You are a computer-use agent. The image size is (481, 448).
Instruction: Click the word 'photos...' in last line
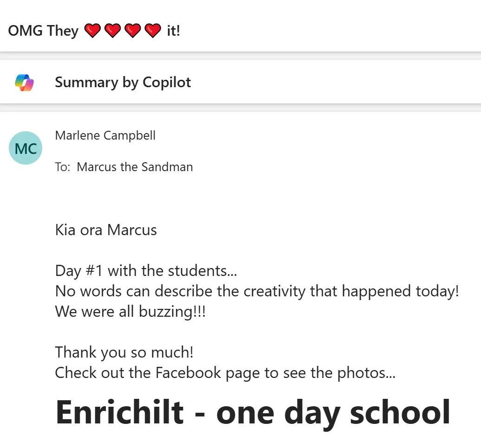click(366, 373)
